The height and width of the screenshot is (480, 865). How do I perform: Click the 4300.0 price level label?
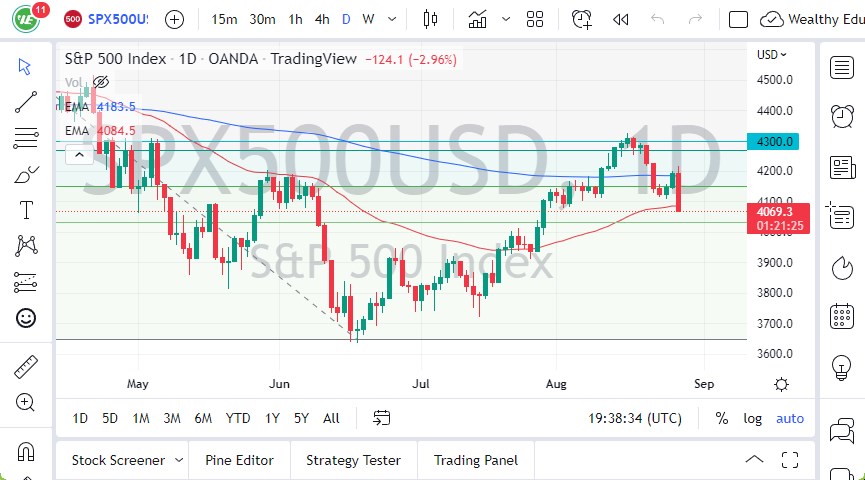776,142
